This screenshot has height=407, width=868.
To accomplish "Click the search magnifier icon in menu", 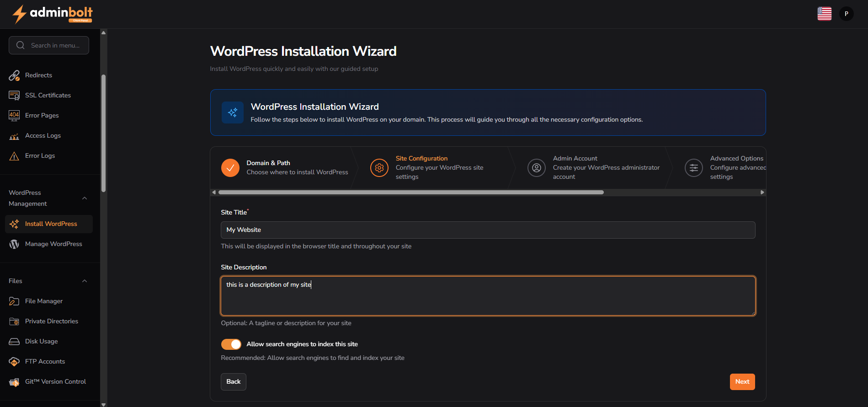I will [x=21, y=45].
